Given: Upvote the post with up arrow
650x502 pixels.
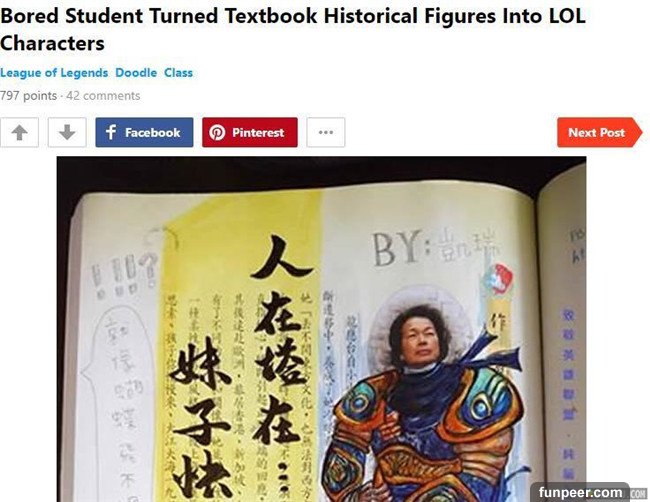Looking at the screenshot, I should [x=19, y=133].
